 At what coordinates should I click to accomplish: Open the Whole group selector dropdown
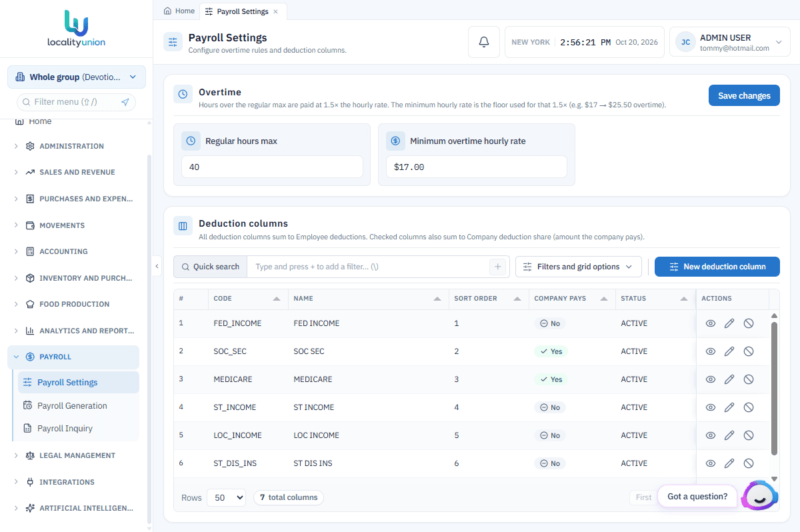(x=77, y=77)
